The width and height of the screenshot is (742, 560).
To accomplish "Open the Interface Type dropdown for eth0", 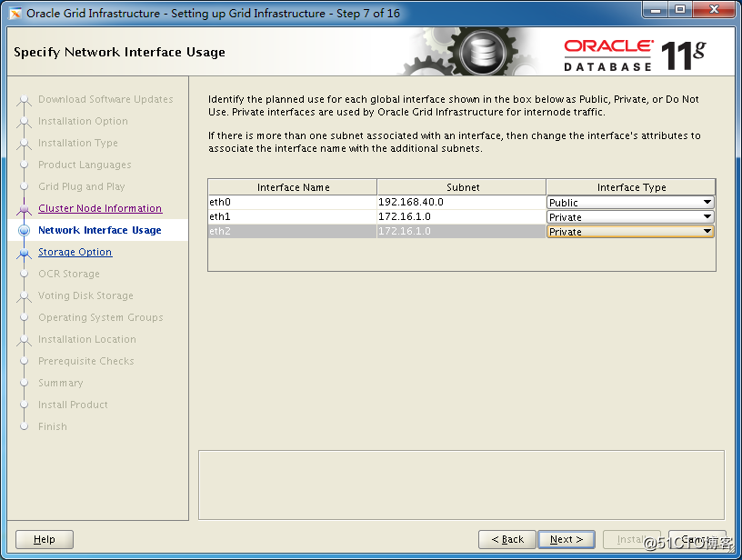I will pos(630,203).
